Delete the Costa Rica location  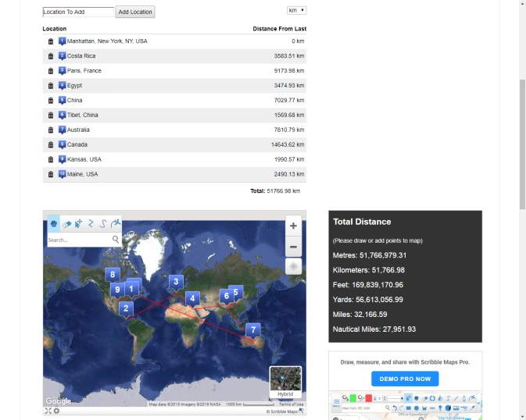tap(51, 56)
